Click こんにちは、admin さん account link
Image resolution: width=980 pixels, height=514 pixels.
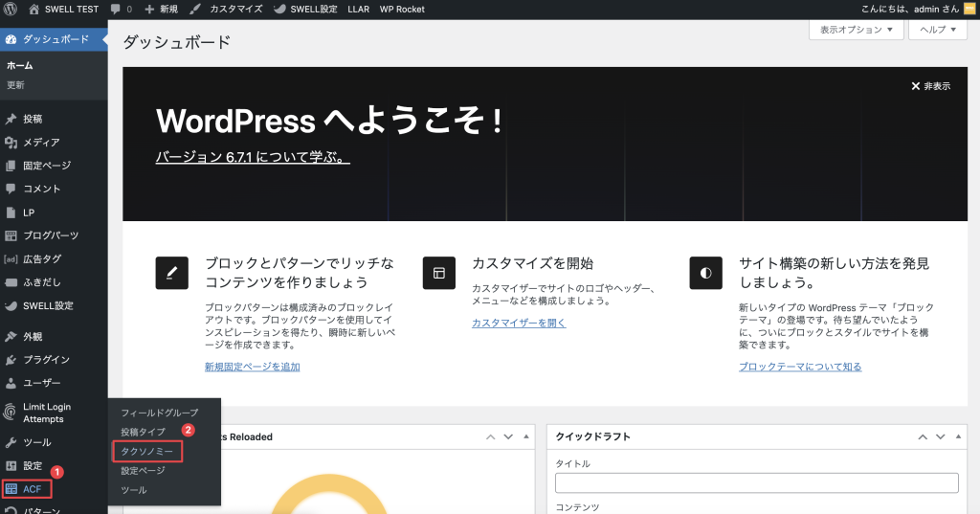(909, 9)
